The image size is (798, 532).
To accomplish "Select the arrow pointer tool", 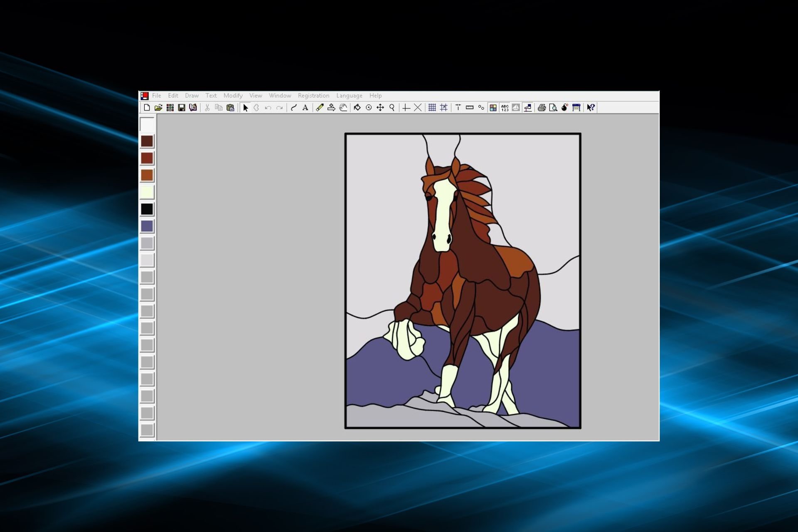I will pyautogui.click(x=245, y=108).
